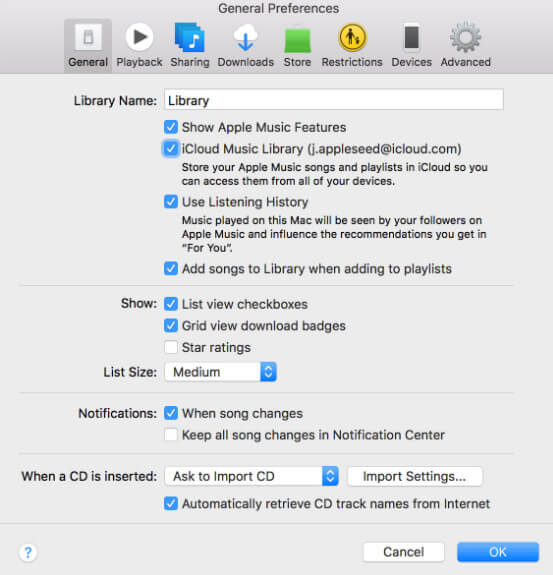
Task: Toggle List view checkboxes option
Action: tap(171, 304)
